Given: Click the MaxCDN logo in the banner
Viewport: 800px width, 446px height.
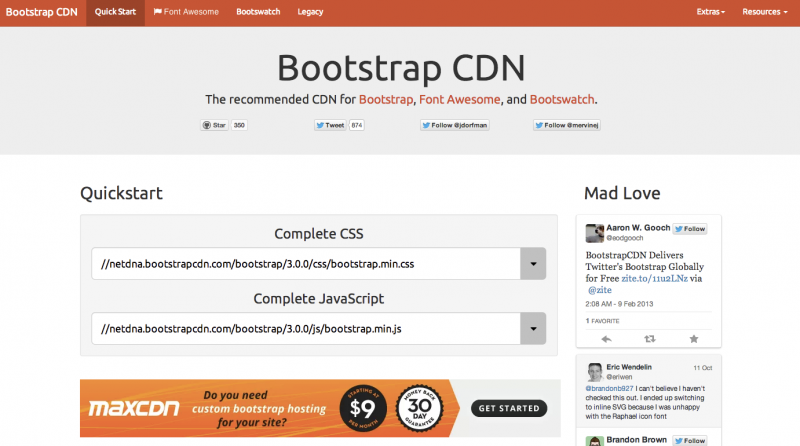Looking at the screenshot, I should (x=134, y=408).
